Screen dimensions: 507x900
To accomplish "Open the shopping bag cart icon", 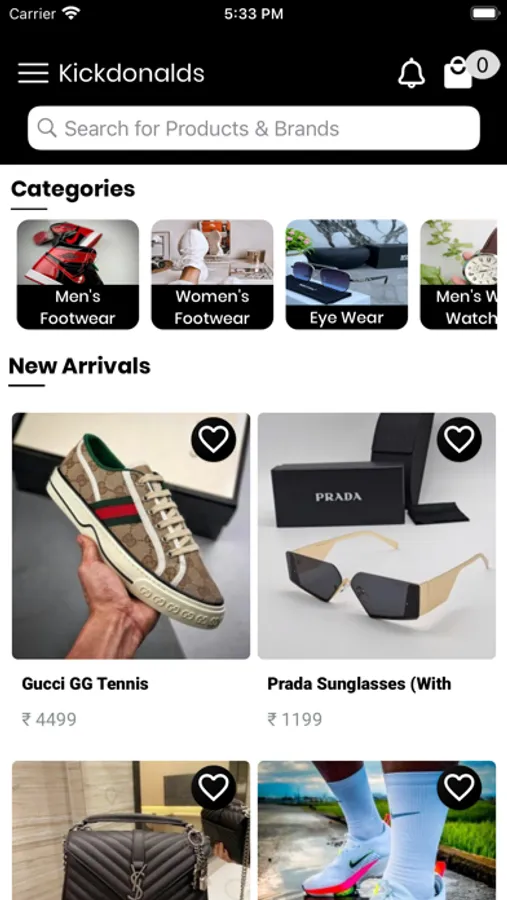I will pyautogui.click(x=458, y=72).
